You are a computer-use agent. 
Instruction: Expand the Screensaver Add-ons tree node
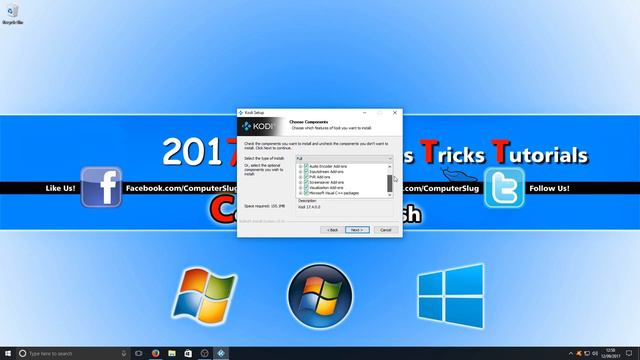[300, 182]
